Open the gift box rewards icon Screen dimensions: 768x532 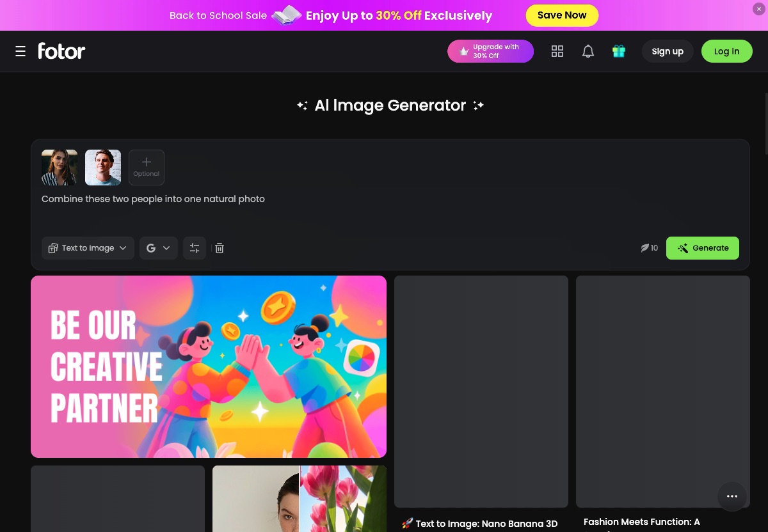[619, 51]
